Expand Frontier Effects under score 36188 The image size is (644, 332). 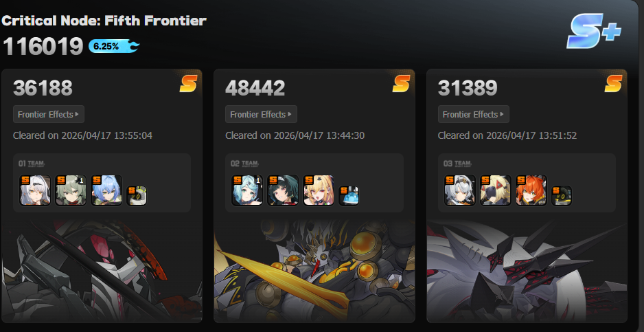(49, 114)
